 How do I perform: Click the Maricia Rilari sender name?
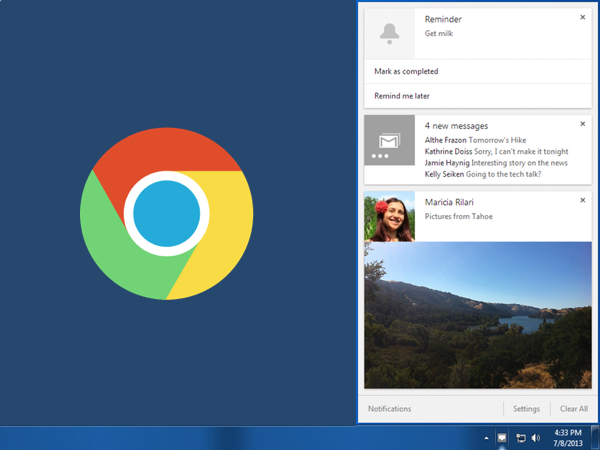[x=449, y=202]
